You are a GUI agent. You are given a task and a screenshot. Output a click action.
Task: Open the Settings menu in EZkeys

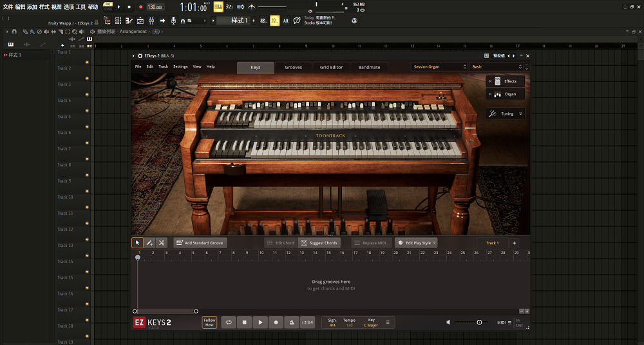click(x=180, y=66)
